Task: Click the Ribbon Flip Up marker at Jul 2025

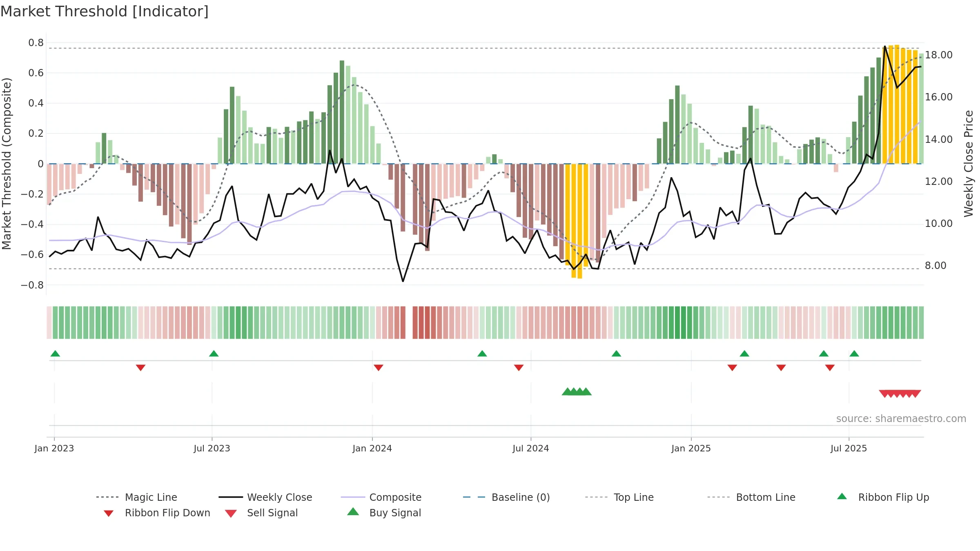Action: click(854, 353)
